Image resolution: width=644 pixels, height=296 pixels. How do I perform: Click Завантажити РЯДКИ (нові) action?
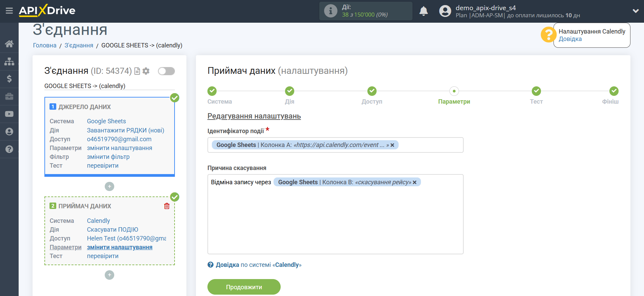[x=125, y=130]
